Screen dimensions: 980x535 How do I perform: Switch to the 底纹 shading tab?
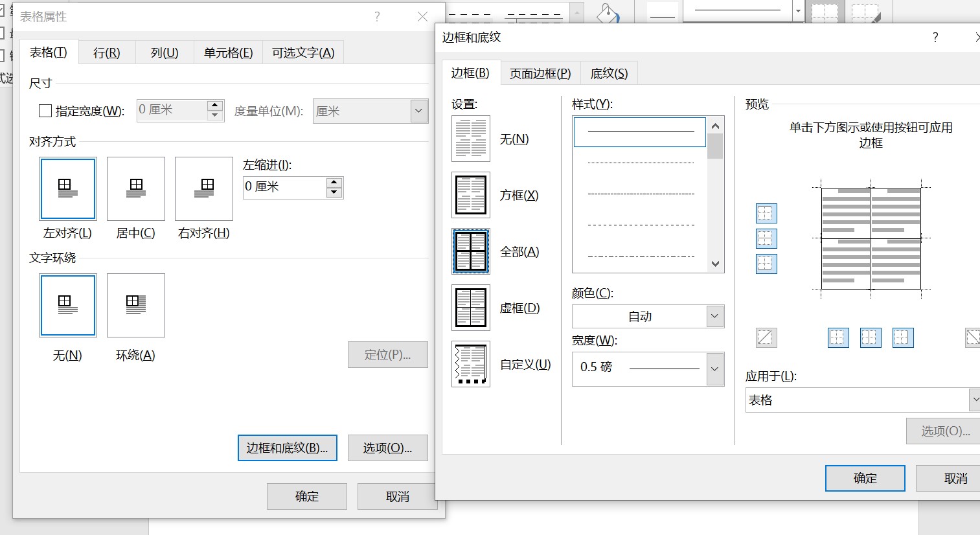[609, 73]
